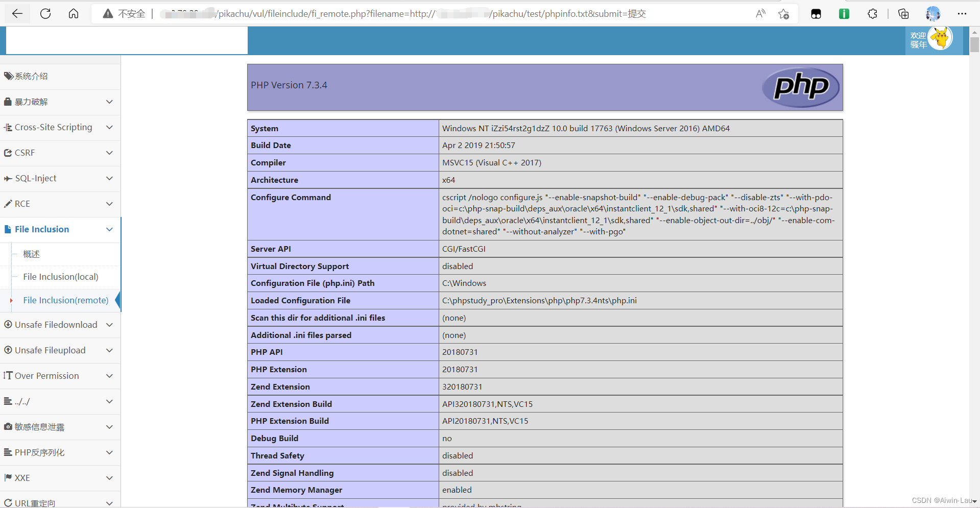
Task: Click the CSRF share icon in sidebar
Action: (x=8, y=153)
